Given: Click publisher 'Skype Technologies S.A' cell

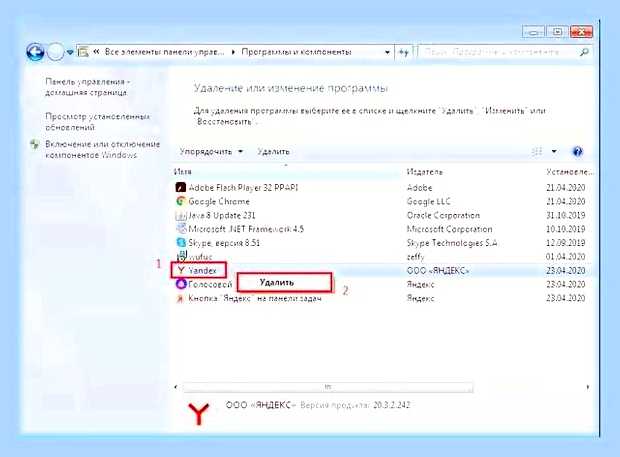Looking at the screenshot, I should pos(452,243).
